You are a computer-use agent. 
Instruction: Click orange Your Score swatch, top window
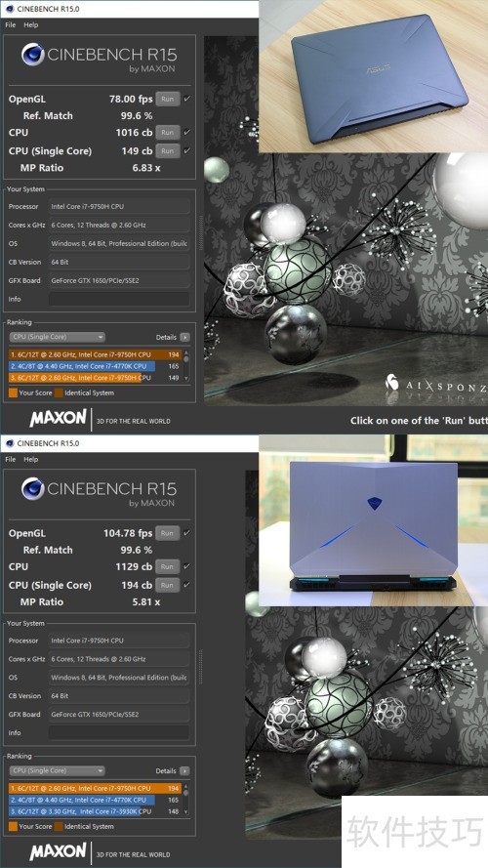pos(13,393)
